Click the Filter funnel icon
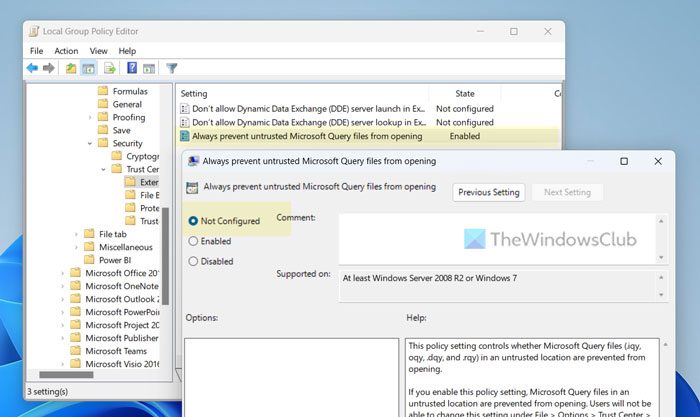Viewport: 700px width, 417px height. (x=172, y=68)
